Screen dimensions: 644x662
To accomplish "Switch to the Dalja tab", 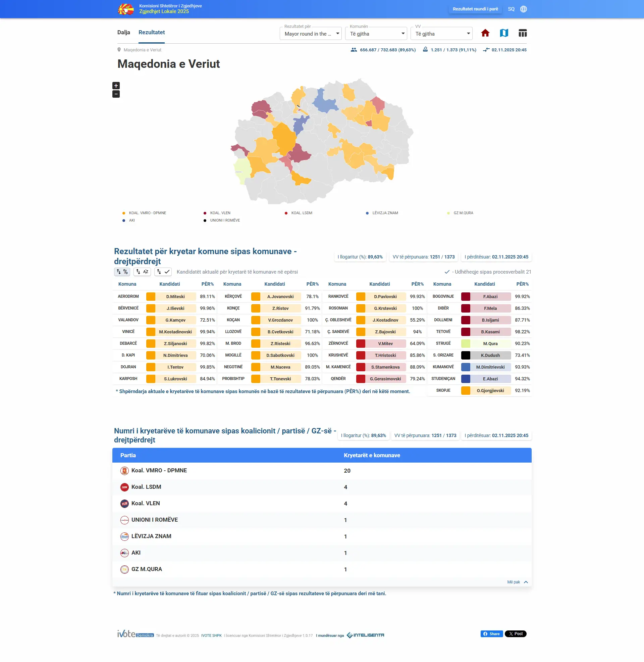I will click(x=124, y=33).
